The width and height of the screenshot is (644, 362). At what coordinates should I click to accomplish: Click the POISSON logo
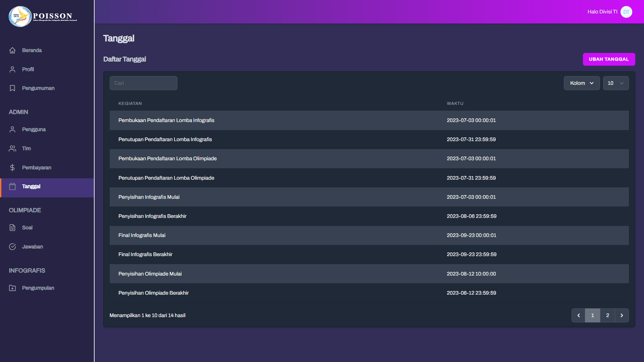pos(43,16)
